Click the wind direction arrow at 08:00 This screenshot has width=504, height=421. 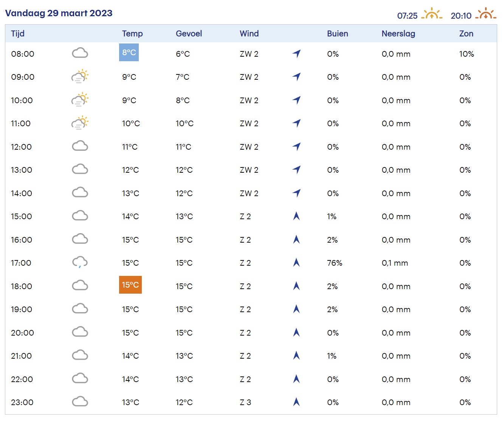click(x=297, y=54)
